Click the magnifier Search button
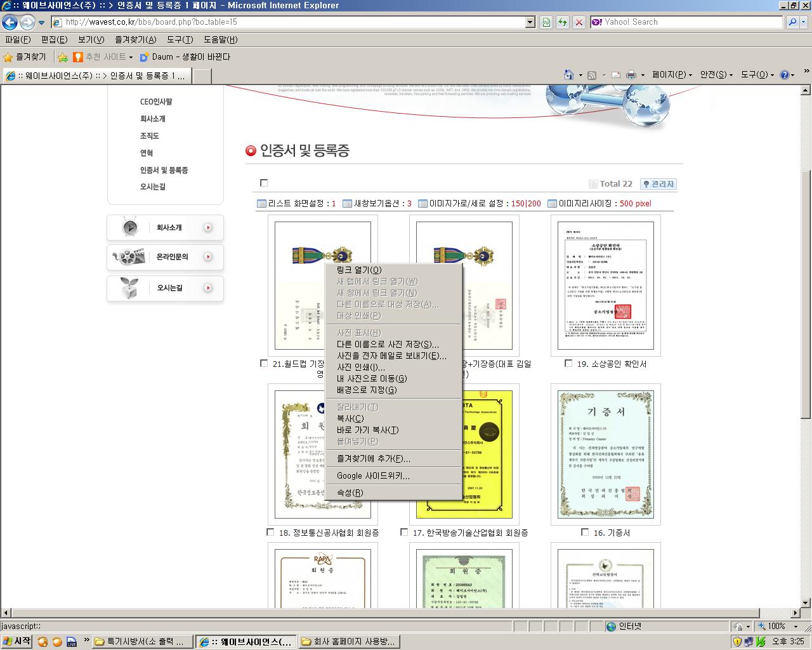 (x=792, y=22)
